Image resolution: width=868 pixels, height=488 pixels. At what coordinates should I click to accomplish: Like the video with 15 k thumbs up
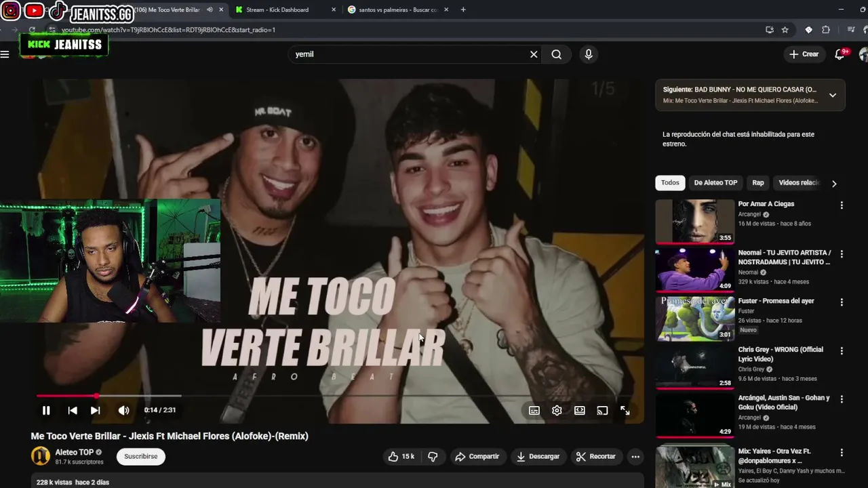click(401, 456)
